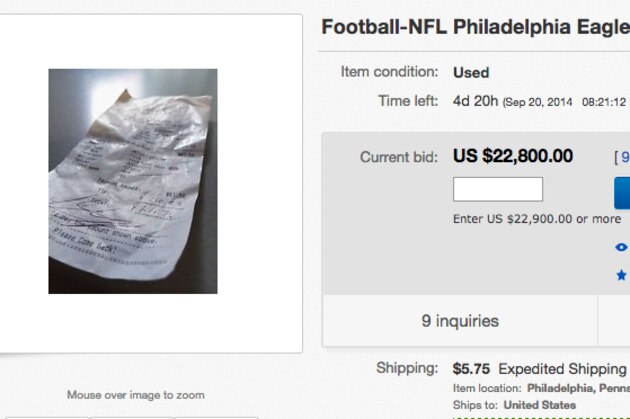Screen dimensions: 630x419
Task: Click the "Item condition:" label
Action: (389, 72)
